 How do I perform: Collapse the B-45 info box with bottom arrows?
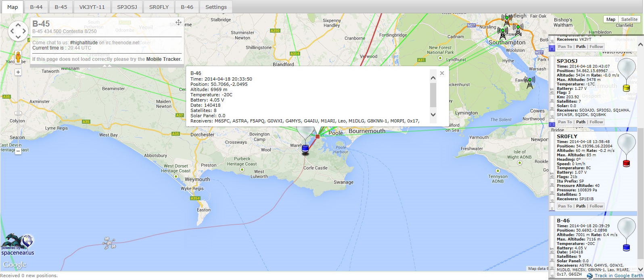[x=107, y=65]
